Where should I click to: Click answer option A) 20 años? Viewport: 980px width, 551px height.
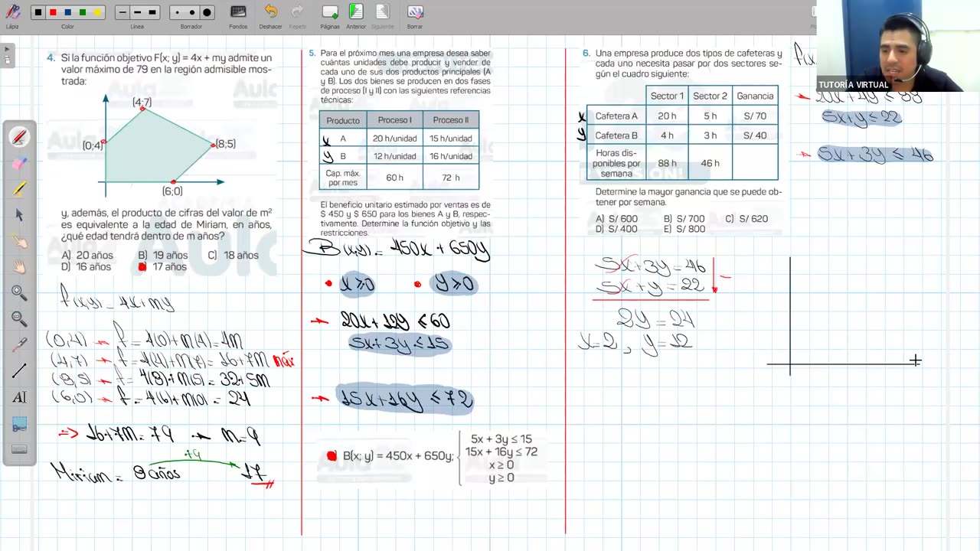point(87,256)
